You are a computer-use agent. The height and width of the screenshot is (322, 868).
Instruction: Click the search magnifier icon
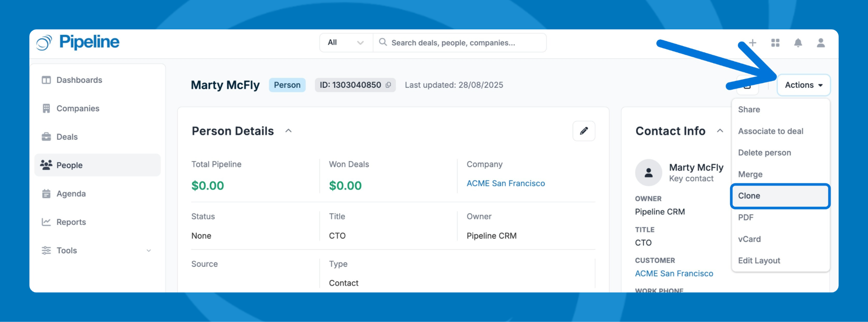(383, 42)
